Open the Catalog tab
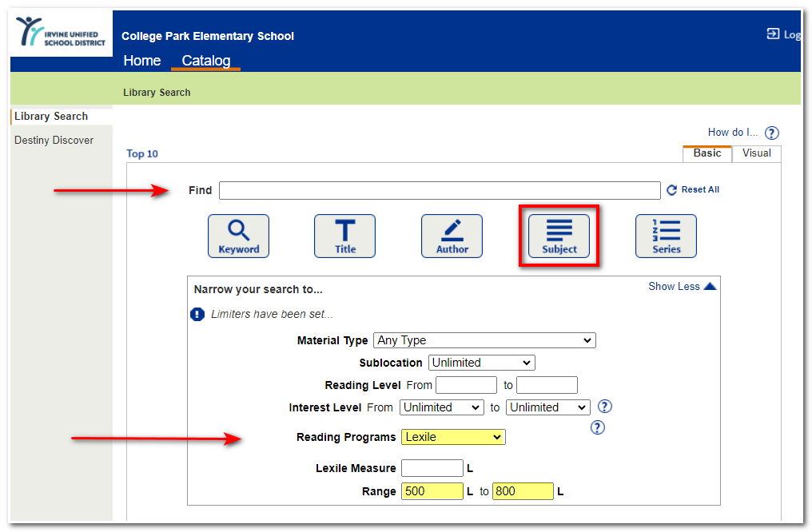Screen dimensions: 812x532 (205, 61)
